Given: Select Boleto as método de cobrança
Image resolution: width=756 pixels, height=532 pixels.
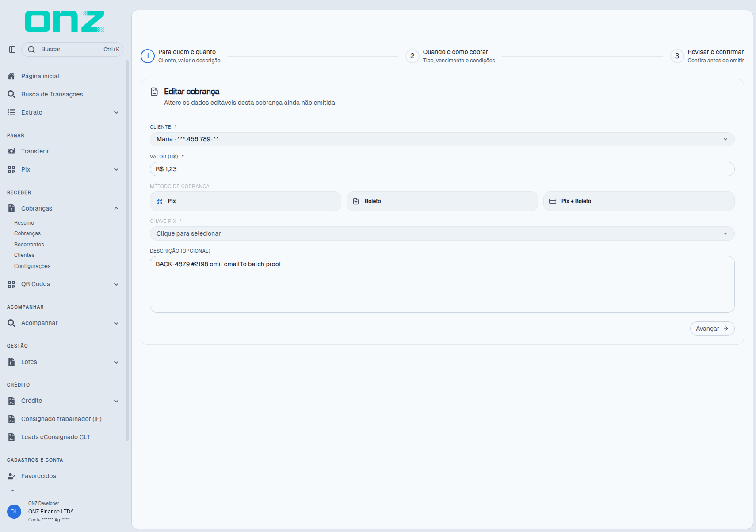Looking at the screenshot, I should (x=442, y=201).
